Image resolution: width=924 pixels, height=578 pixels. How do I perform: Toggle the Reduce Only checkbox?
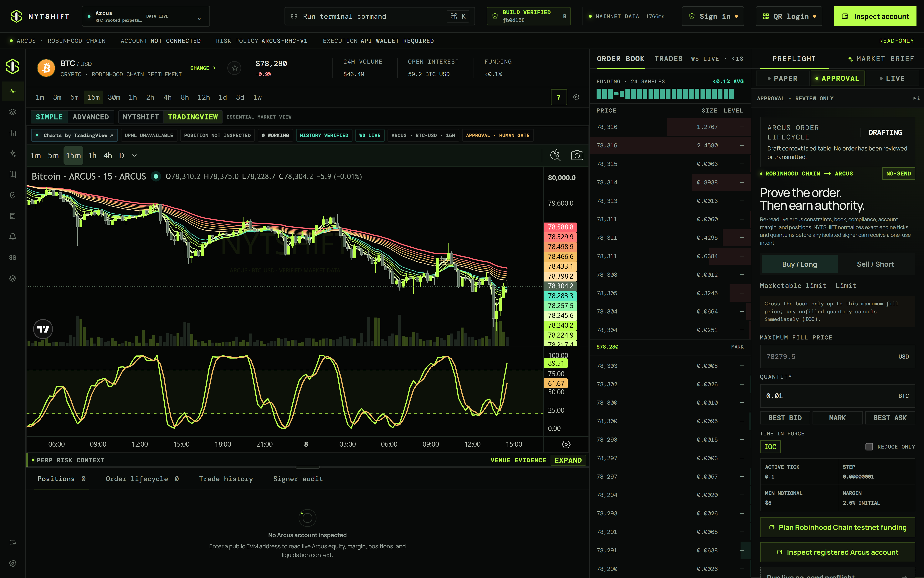869,446
